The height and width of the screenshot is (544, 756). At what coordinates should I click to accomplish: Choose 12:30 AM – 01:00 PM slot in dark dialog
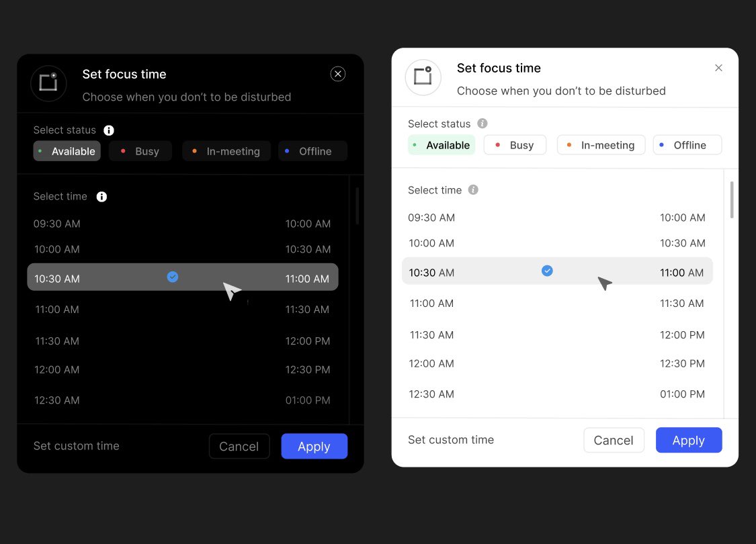click(x=182, y=400)
